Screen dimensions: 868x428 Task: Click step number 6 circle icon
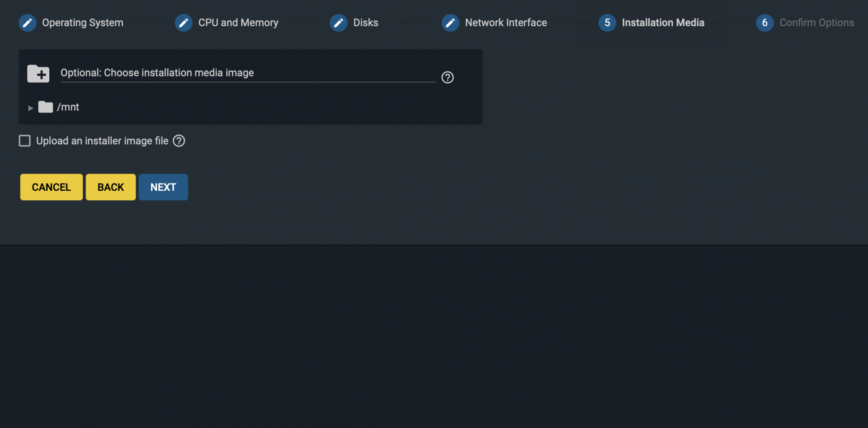764,23
